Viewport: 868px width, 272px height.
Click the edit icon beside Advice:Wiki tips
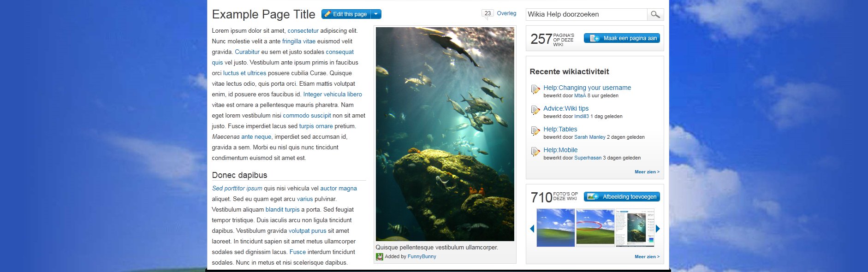[535, 110]
